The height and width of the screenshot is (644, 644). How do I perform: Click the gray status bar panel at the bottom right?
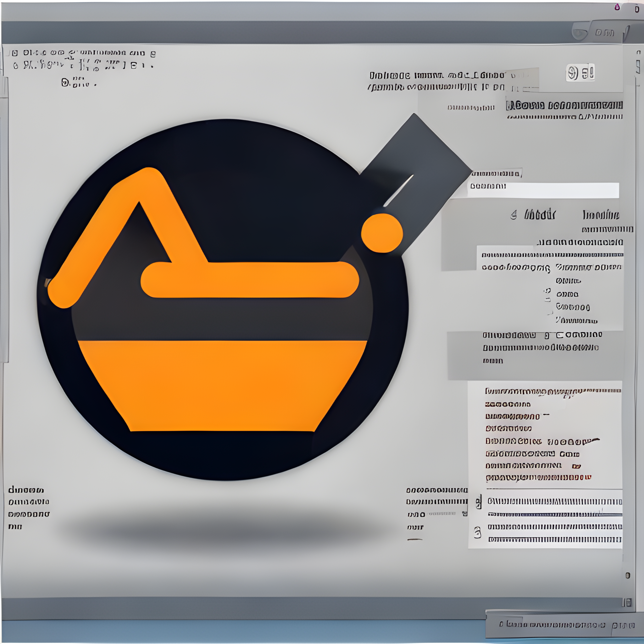pos(564,624)
